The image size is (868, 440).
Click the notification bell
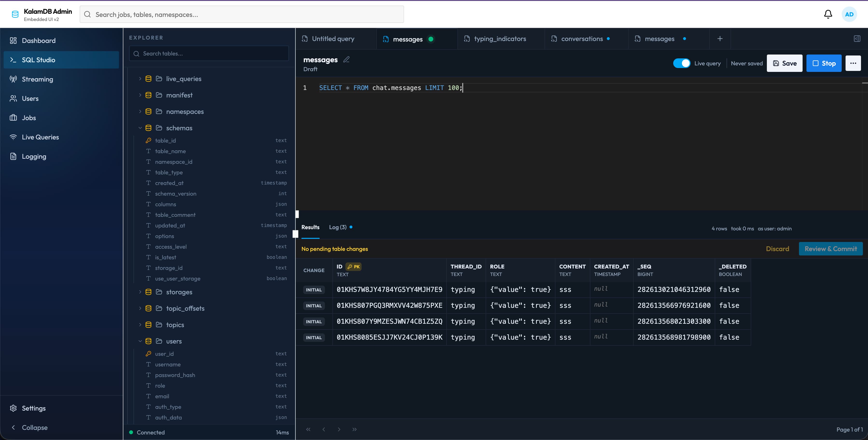pos(828,14)
